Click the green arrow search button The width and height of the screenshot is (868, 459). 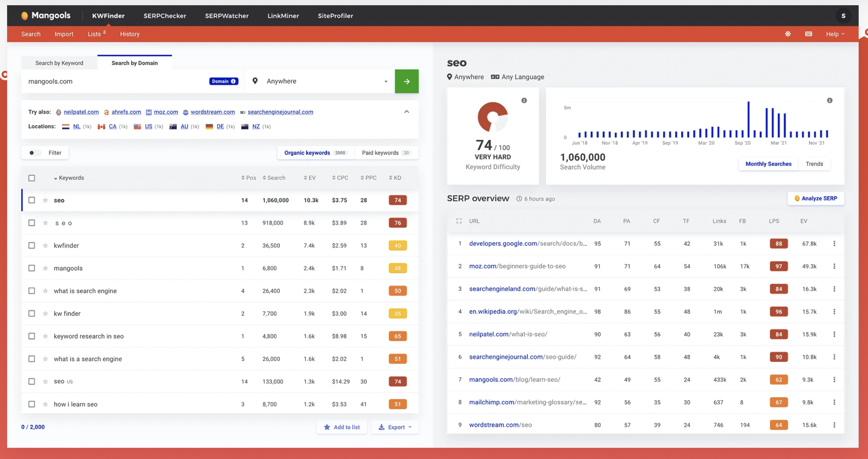(x=407, y=81)
